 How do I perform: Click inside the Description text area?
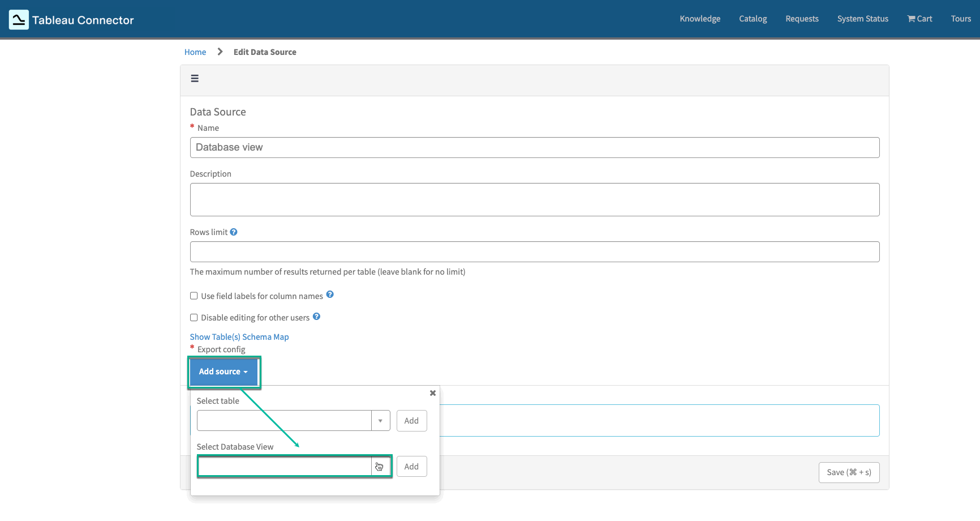534,199
